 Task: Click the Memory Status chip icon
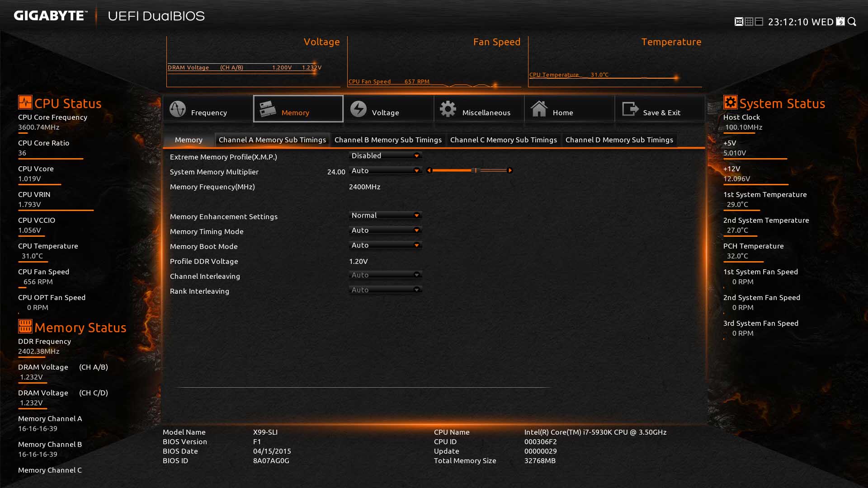(x=25, y=326)
